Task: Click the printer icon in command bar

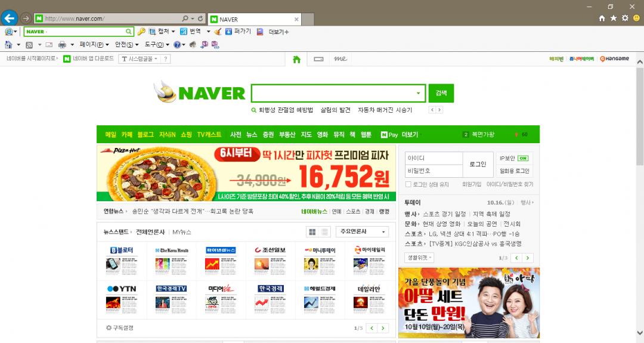Action: 61,45
